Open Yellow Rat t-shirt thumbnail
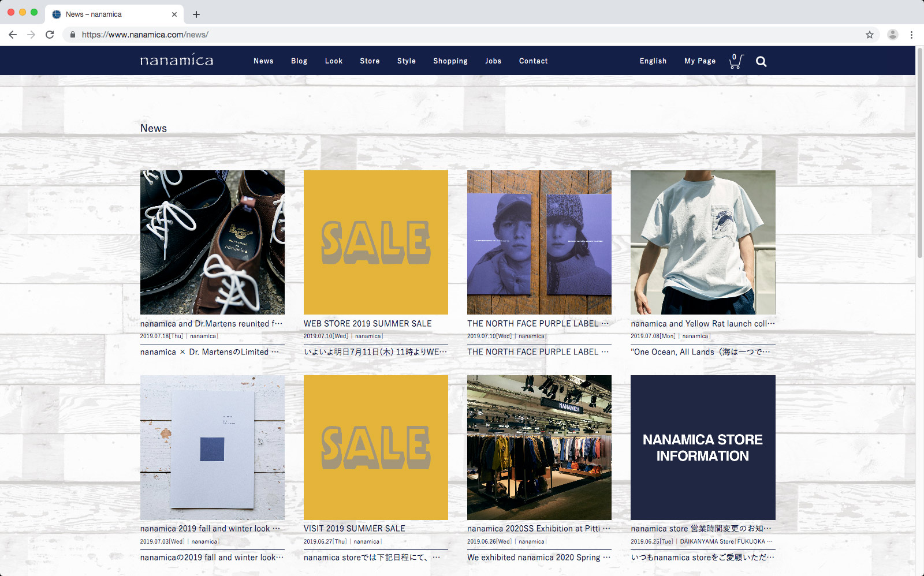The height and width of the screenshot is (576, 924). (703, 242)
